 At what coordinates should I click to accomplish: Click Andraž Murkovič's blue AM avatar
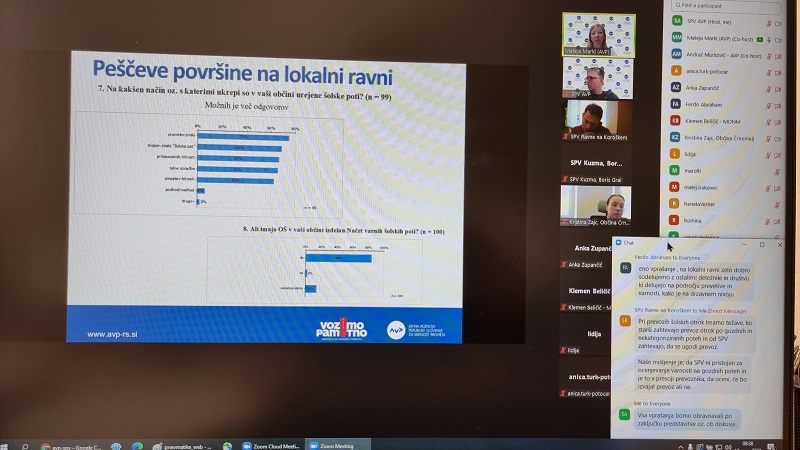point(677,54)
